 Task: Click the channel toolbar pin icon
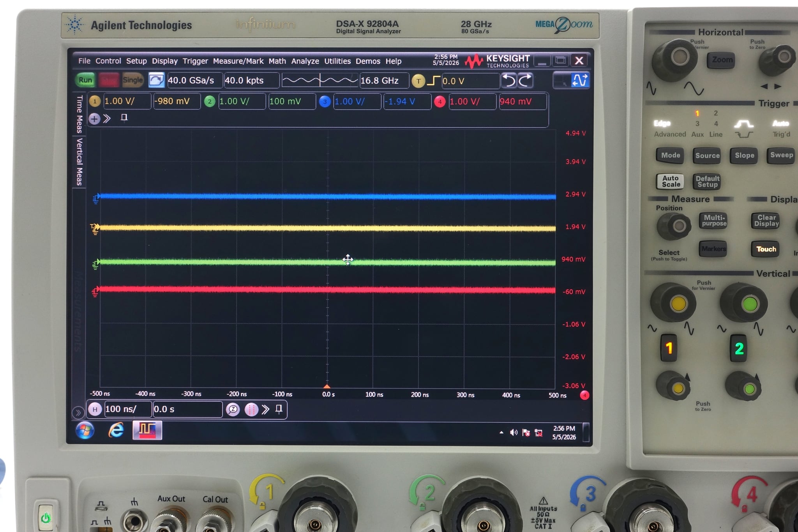tap(124, 117)
